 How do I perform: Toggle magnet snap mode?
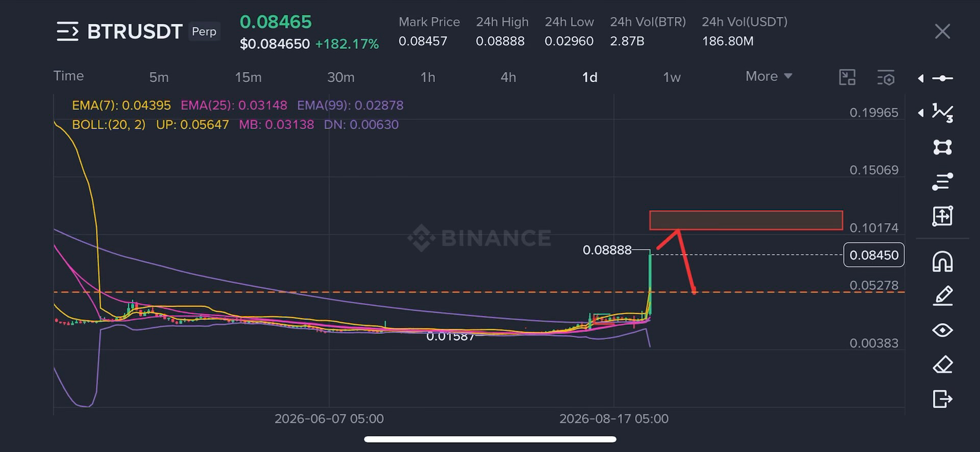pos(943,262)
